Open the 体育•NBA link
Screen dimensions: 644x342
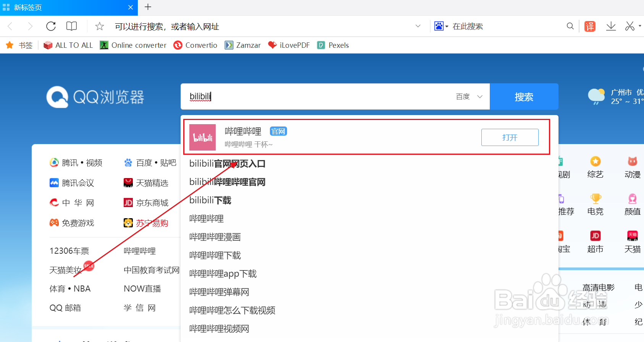point(70,289)
